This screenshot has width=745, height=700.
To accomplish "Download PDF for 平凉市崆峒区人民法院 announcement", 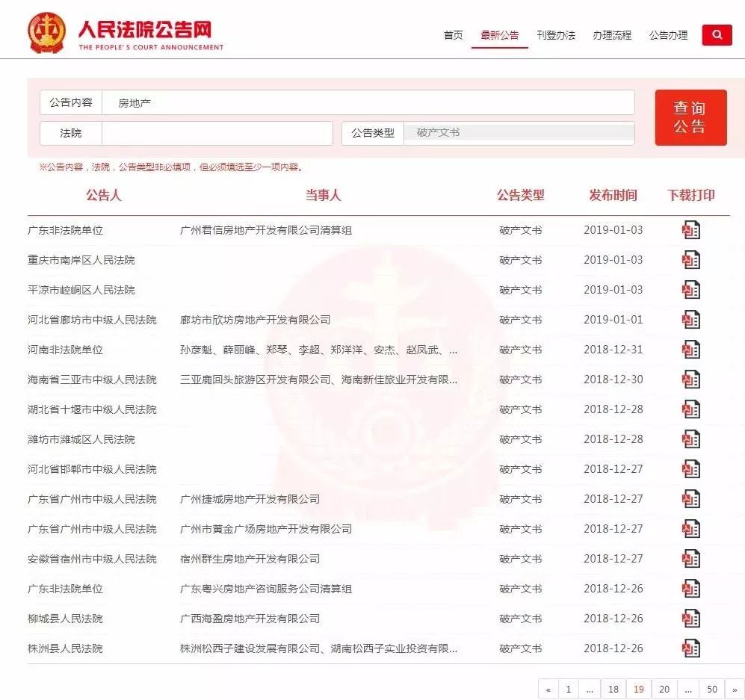I will [691, 289].
